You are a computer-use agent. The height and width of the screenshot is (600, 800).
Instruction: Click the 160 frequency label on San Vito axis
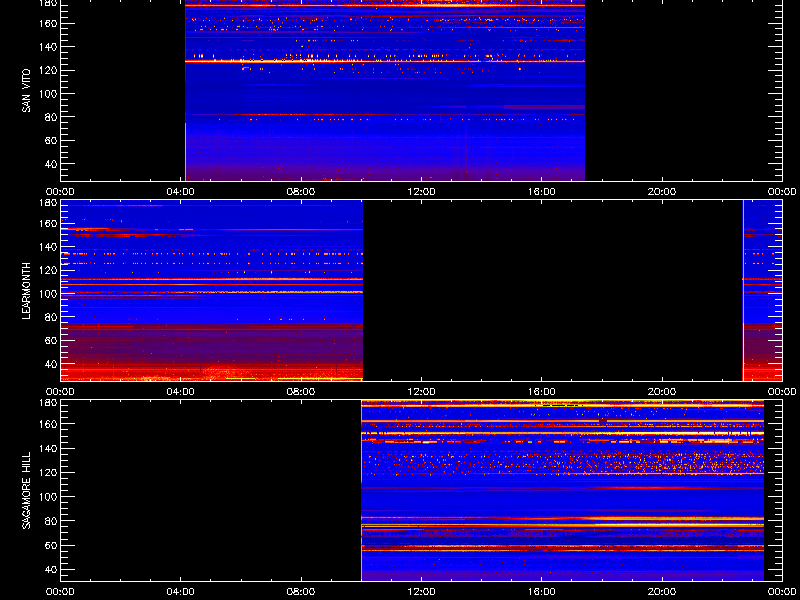point(47,23)
